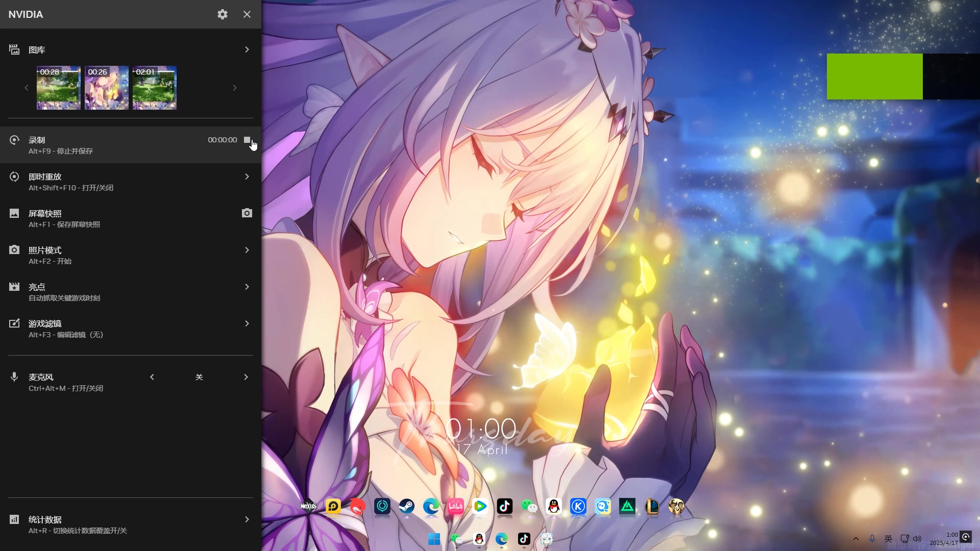Click the 00:00:00 recording timer
Screen dimensions: 980x551
(223, 140)
